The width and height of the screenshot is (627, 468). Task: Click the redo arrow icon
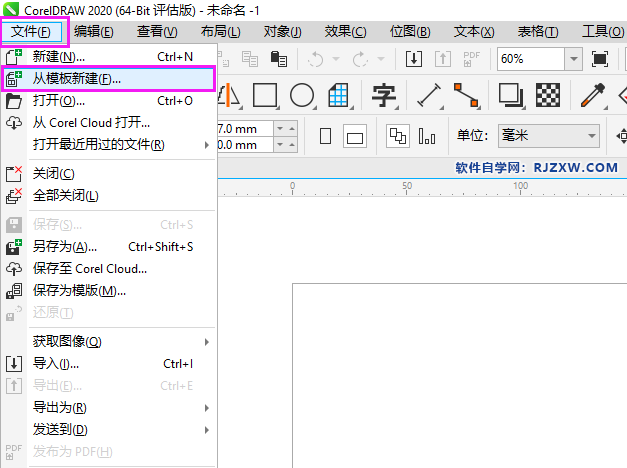pyautogui.click(x=360, y=59)
